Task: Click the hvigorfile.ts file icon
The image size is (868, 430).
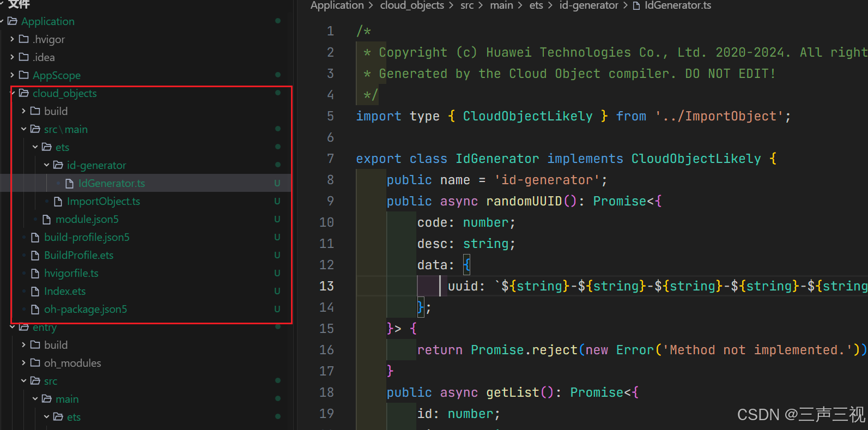Action: [35, 274]
